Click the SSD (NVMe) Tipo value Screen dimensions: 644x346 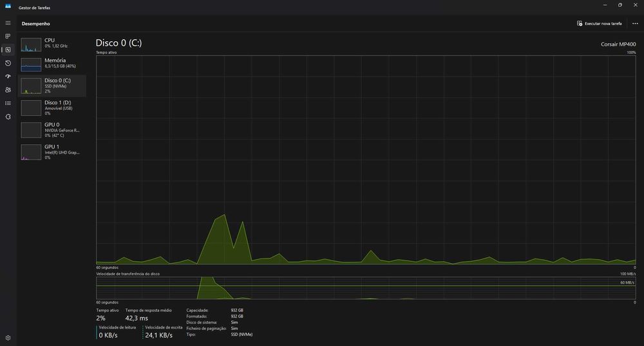[x=241, y=334]
